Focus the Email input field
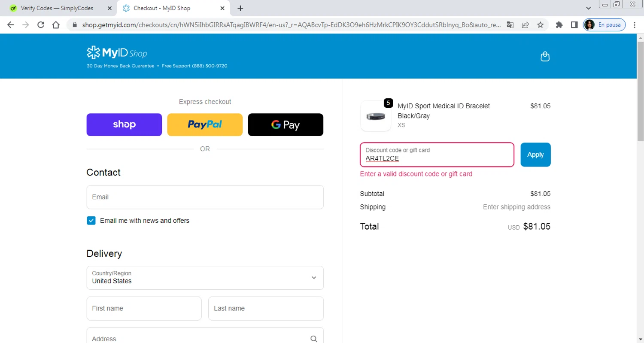The width and height of the screenshot is (644, 343). (205, 197)
